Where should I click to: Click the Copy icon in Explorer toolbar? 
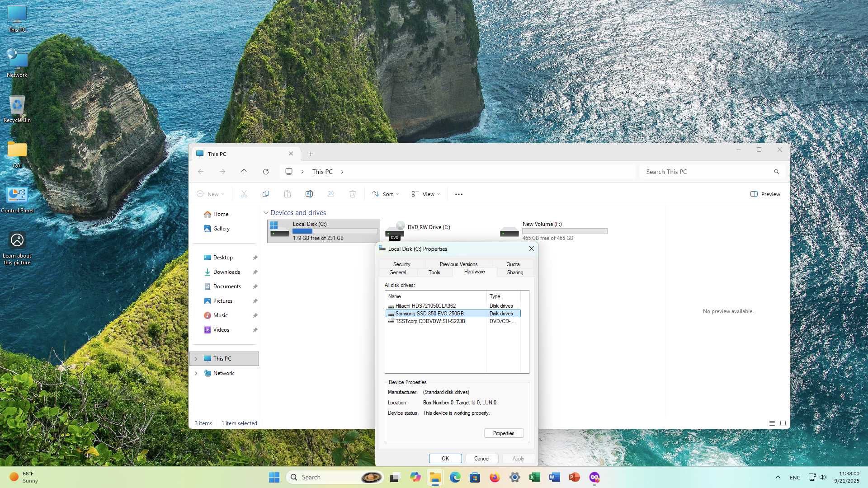coord(266,194)
